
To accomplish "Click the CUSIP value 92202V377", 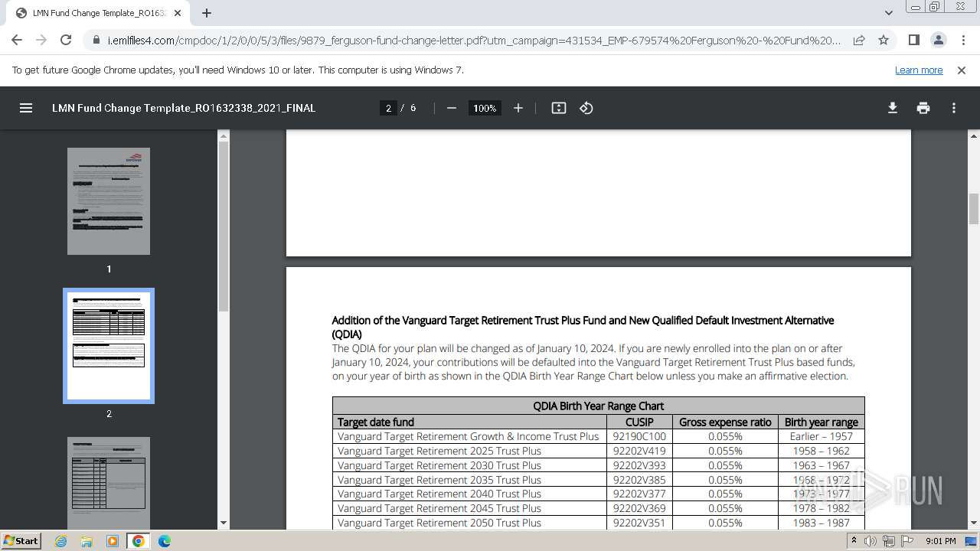I will click(x=639, y=494).
